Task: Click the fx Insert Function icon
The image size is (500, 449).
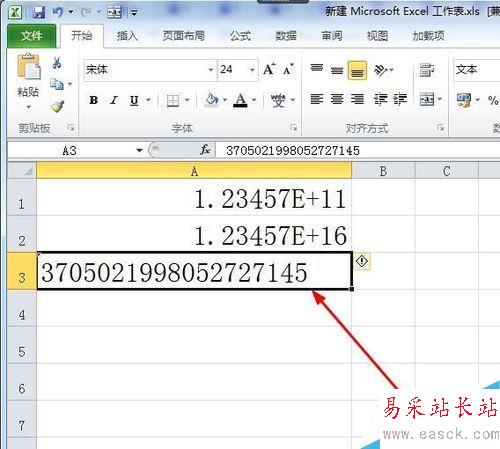Action: point(205,150)
